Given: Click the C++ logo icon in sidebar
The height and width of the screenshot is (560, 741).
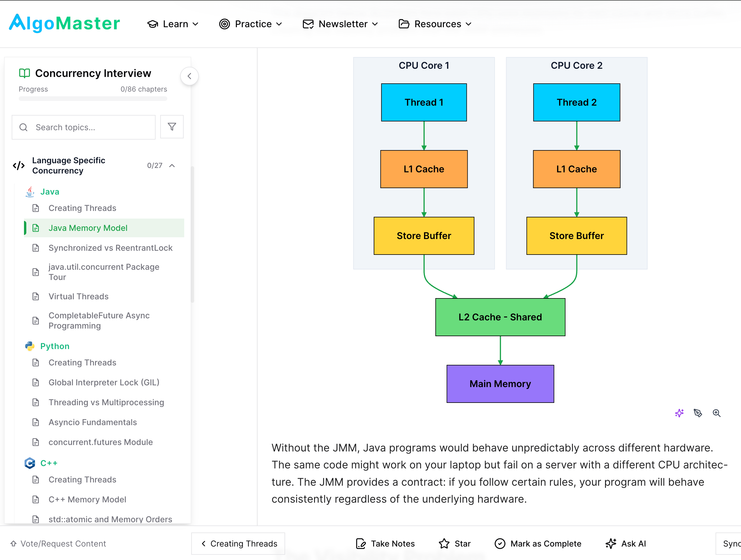Looking at the screenshot, I should [x=30, y=463].
